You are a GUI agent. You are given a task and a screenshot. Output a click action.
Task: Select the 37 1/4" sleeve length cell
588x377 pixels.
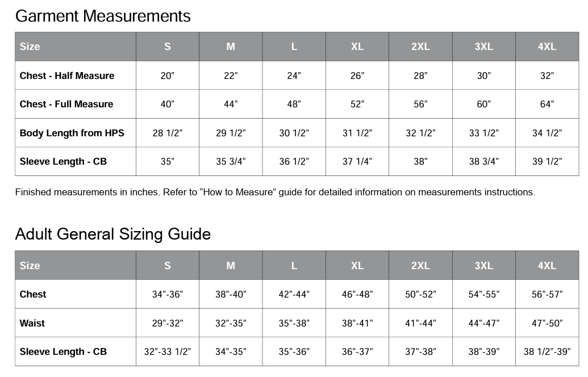357,161
